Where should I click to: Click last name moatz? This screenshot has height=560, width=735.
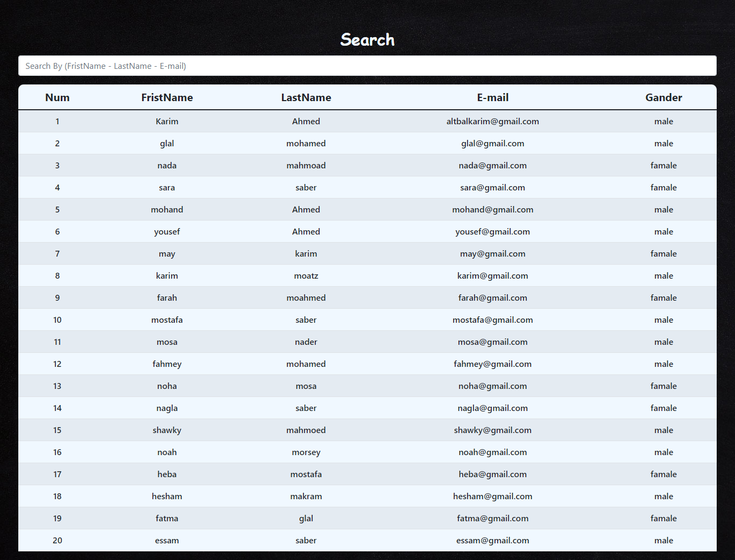(x=306, y=275)
